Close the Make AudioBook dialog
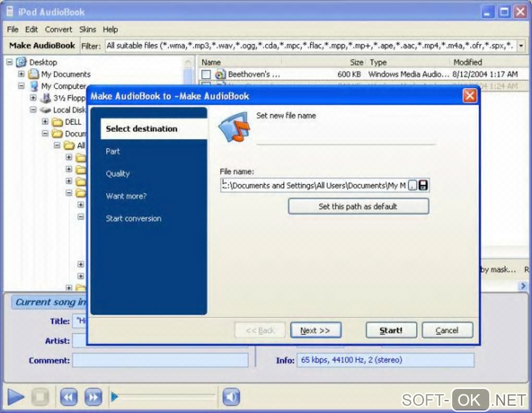 click(469, 96)
